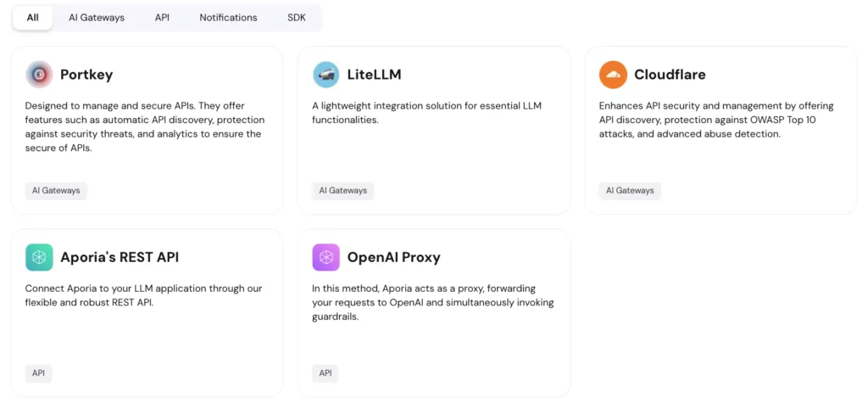Select the All filter tab
Viewport: 868px width, 408px height.
coord(33,18)
